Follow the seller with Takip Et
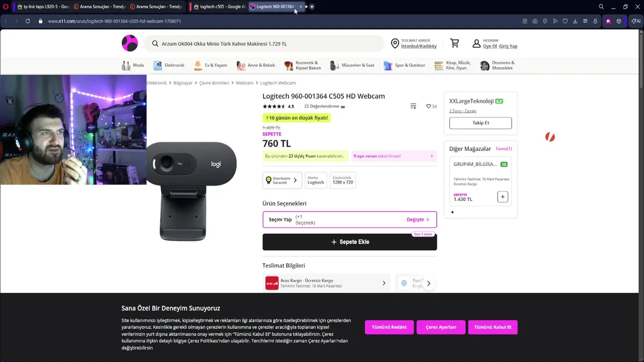 pyautogui.click(x=480, y=123)
